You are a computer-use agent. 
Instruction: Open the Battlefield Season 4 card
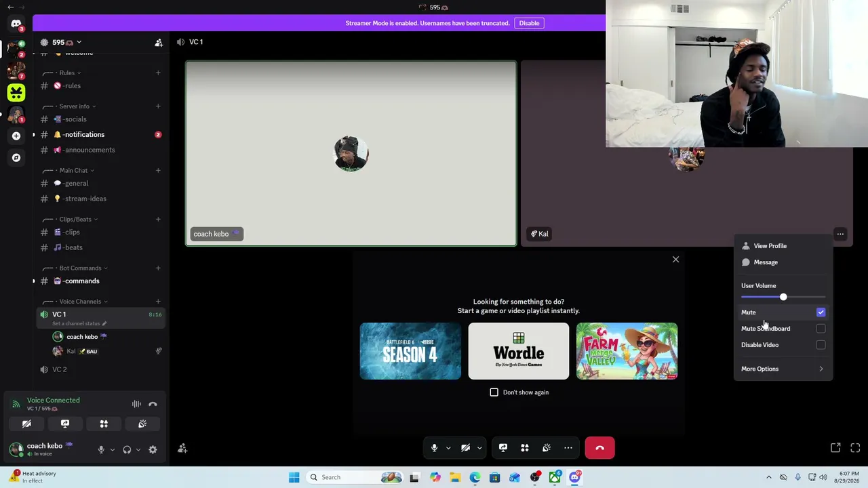pyautogui.click(x=410, y=351)
